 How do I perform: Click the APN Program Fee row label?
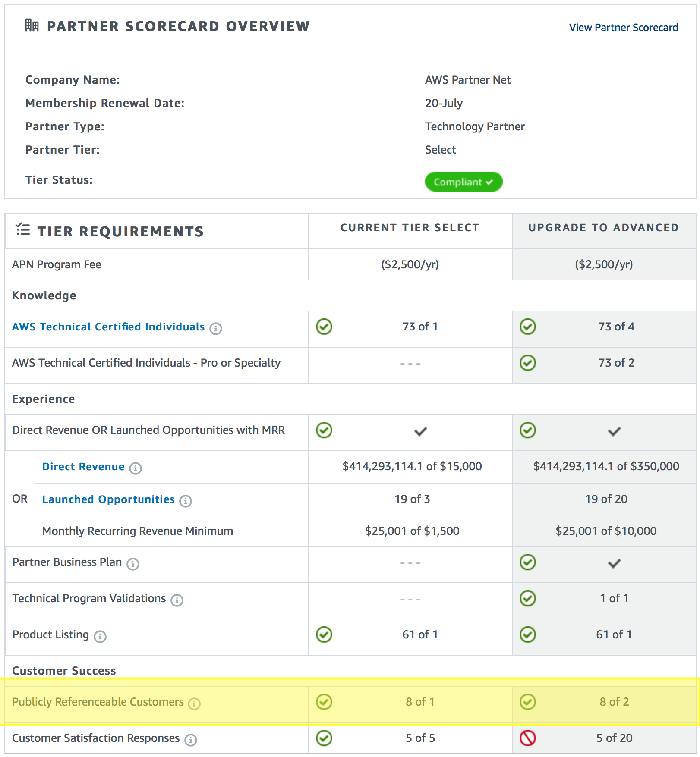57,264
